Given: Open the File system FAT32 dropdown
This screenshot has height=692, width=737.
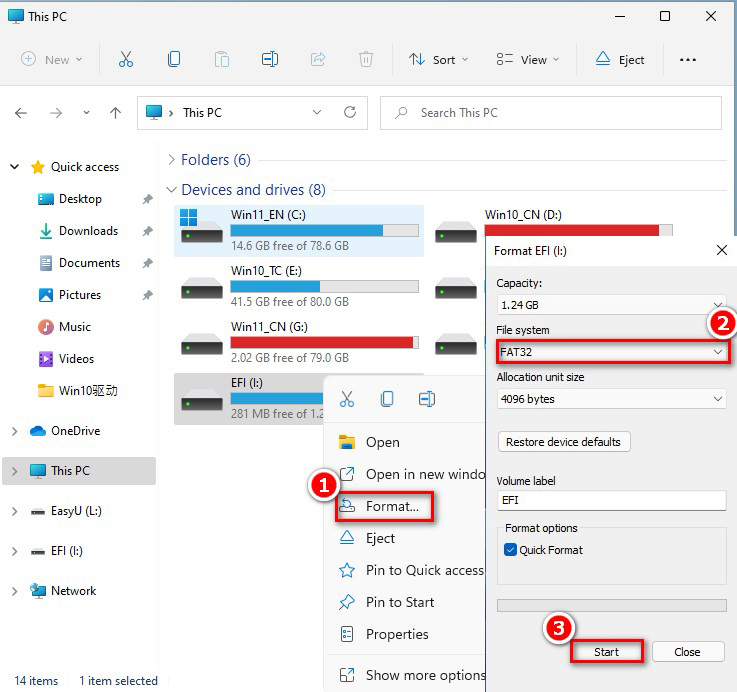Looking at the screenshot, I should [x=613, y=352].
